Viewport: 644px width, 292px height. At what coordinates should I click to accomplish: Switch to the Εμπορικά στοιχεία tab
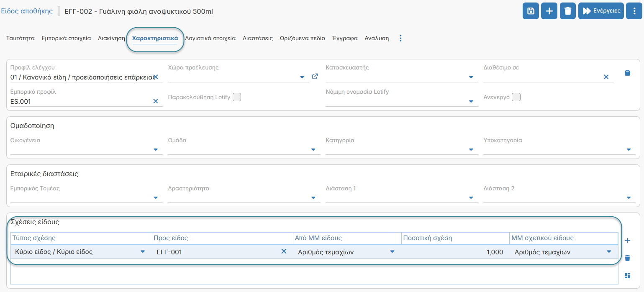pos(66,38)
